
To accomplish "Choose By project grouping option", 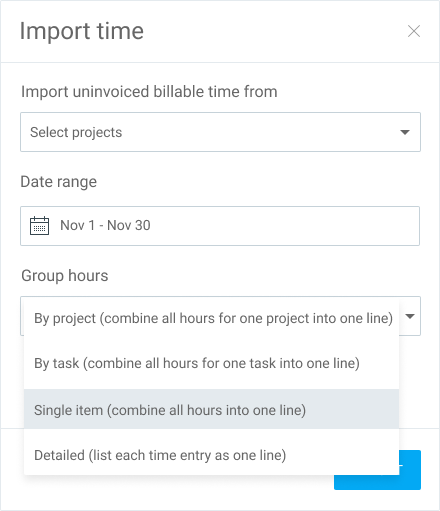I will pos(211,318).
